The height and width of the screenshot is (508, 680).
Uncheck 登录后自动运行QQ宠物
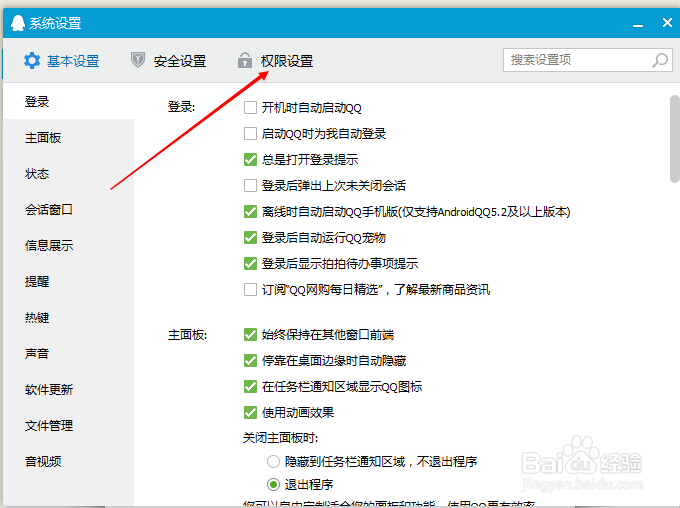[x=250, y=238]
